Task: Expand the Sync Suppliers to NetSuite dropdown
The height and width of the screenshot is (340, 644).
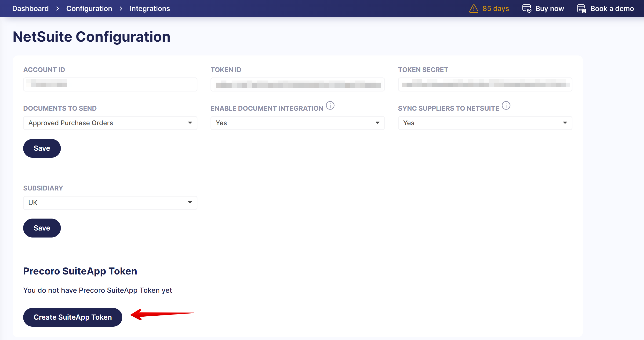Action: click(485, 123)
